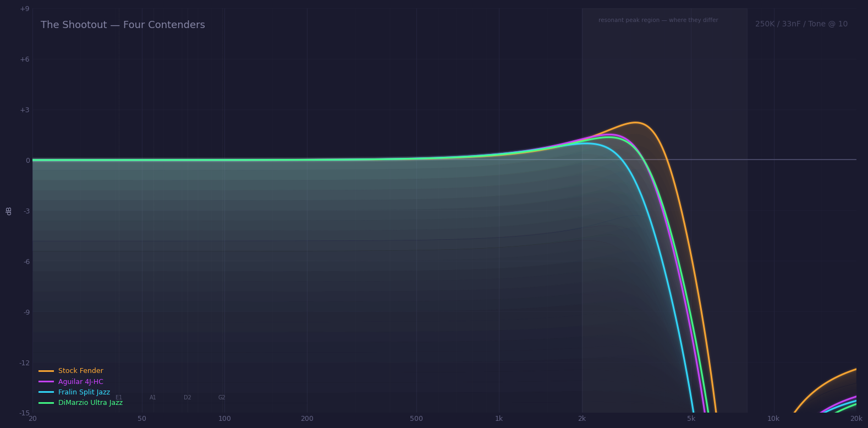Click the 200 Hz frequency tick label
Image resolution: width=868 pixels, height=428 pixels.
tap(307, 419)
